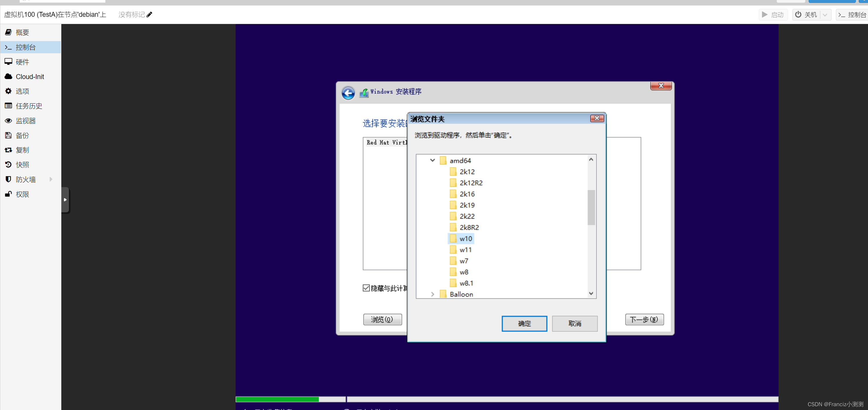868x410 pixels.
Task: Close the Windows 安装程序 window
Action: [661, 86]
